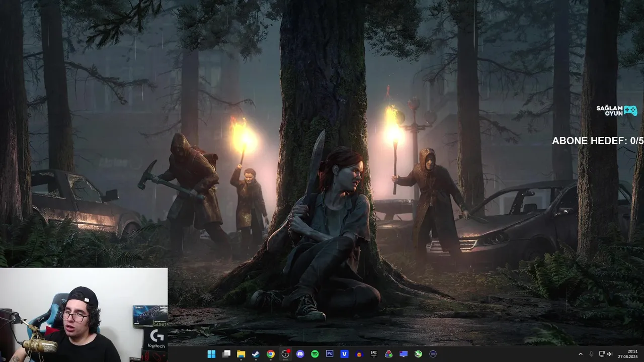The width and height of the screenshot is (644, 362).
Task: Open Discord from the taskbar
Action: coord(300,354)
